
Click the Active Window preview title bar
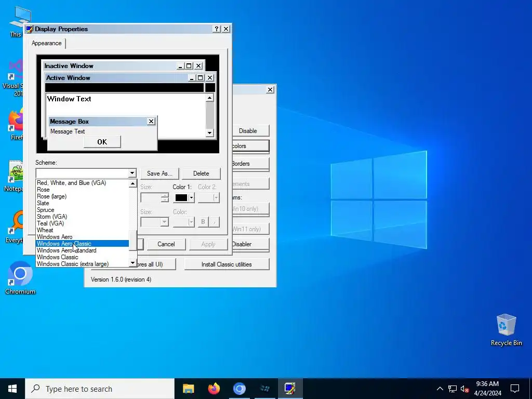click(130, 78)
